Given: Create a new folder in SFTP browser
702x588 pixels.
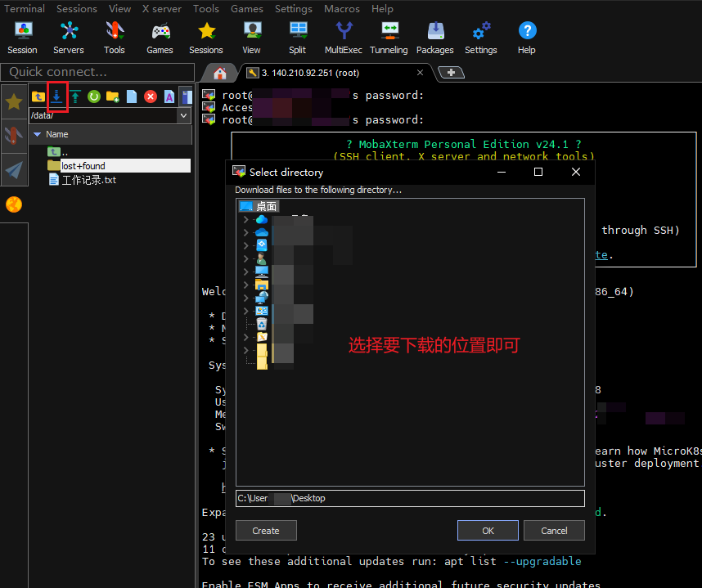Looking at the screenshot, I should tap(113, 97).
